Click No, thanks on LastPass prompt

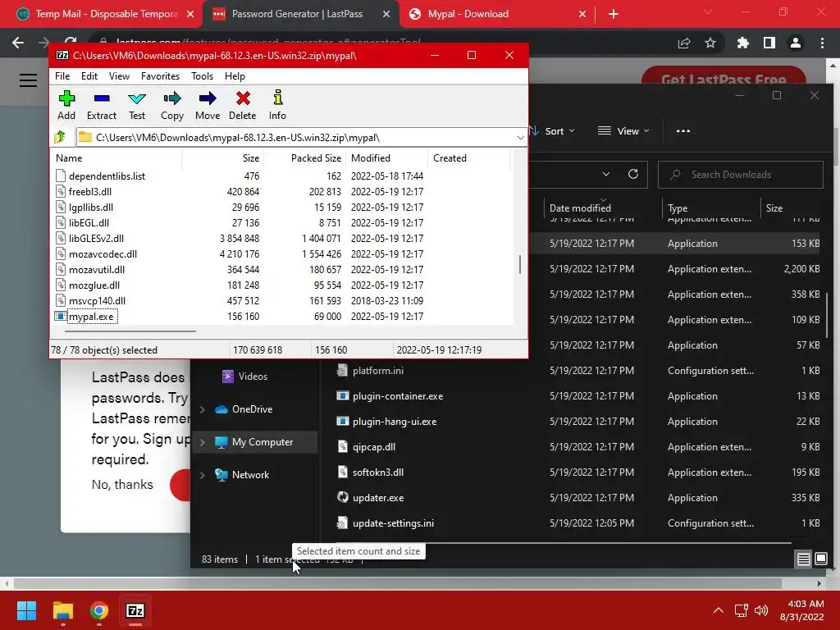click(x=122, y=484)
